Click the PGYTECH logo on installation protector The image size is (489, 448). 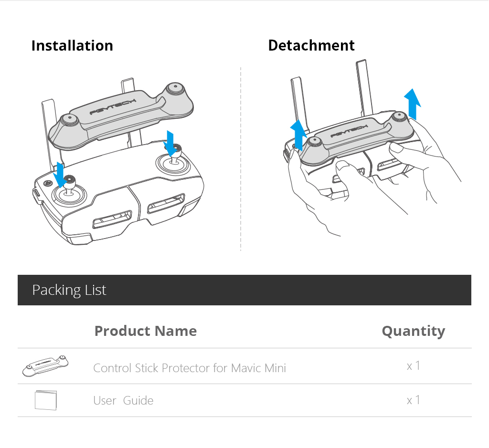(113, 106)
